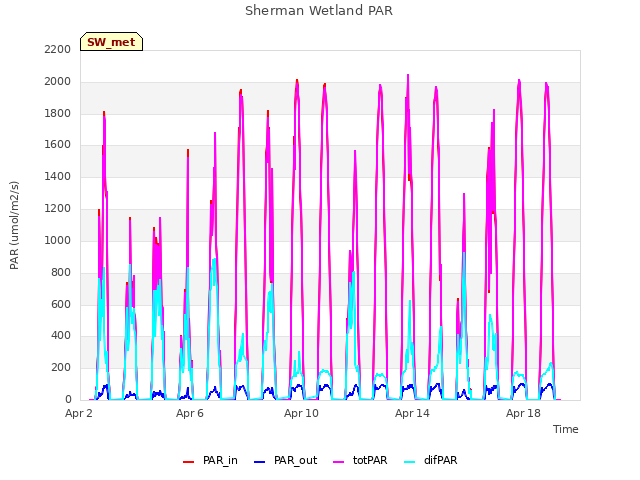
Task: Click the magenta totPAR legend color marker
Action: click(338, 462)
